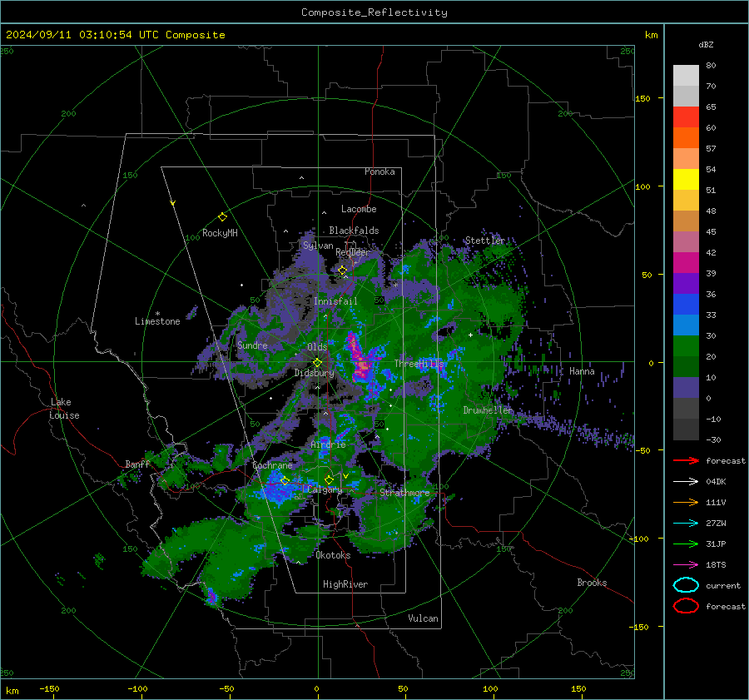Click the Banff town label
Screen dimensions: 749x700
point(137,464)
